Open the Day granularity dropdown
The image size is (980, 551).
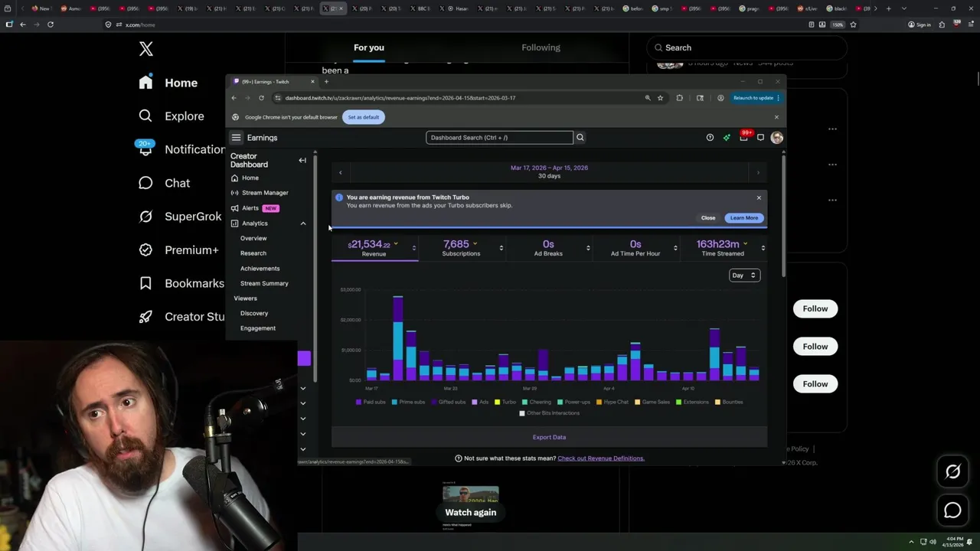744,275
